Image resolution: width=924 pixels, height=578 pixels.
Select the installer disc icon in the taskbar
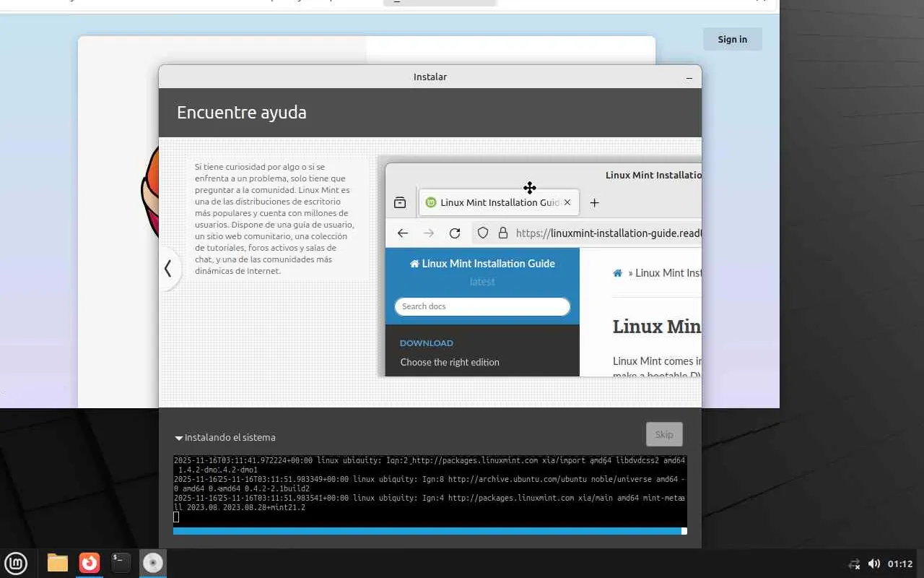pos(152,563)
